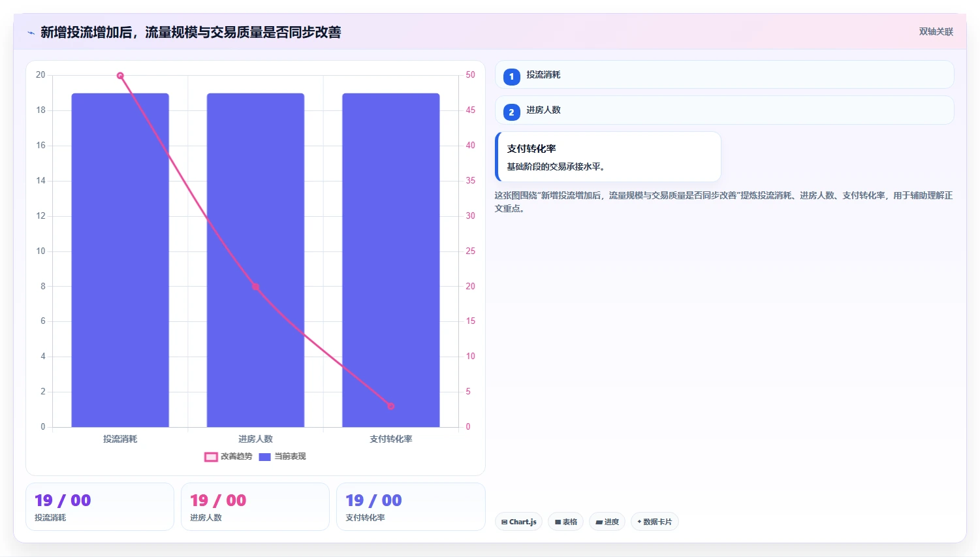
Task: Click the 数据卡片 tag
Action: (x=654, y=522)
